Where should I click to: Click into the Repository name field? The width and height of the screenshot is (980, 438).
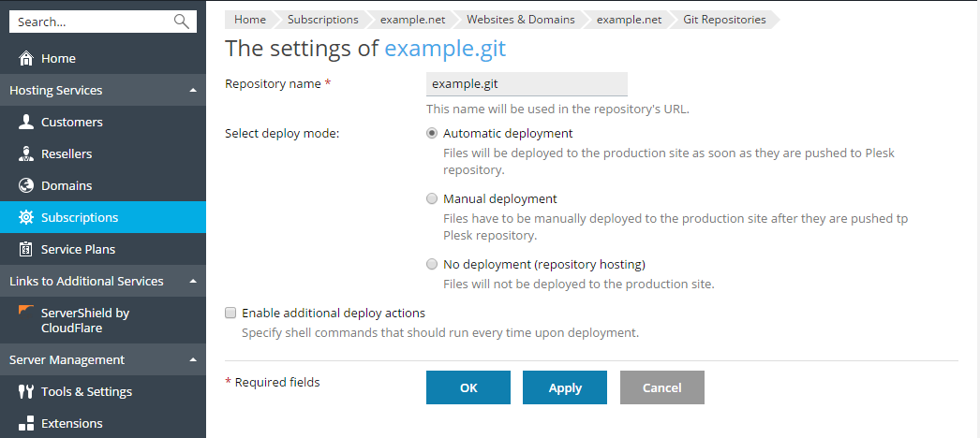(x=527, y=84)
